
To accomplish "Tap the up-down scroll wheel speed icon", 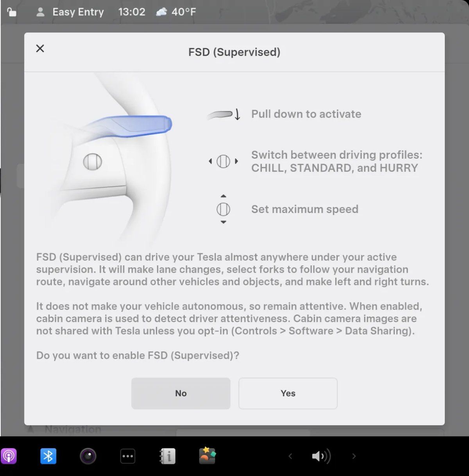I will coord(223,209).
